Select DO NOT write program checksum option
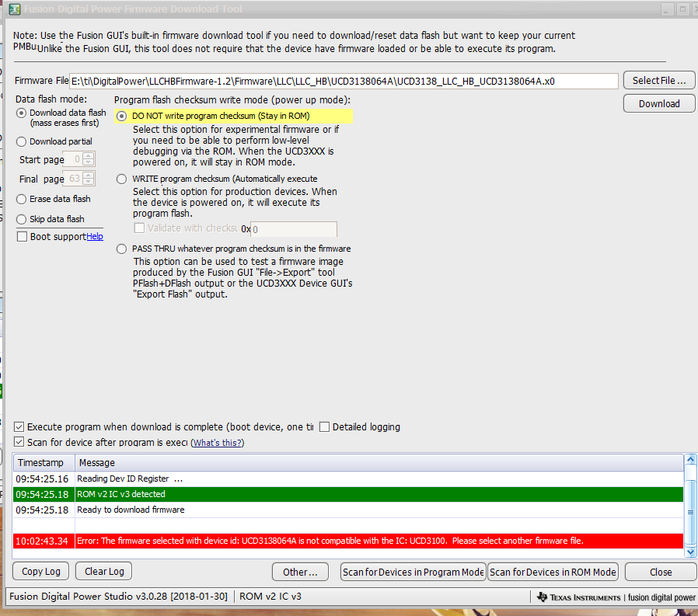698x616 pixels. click(121, 116)
